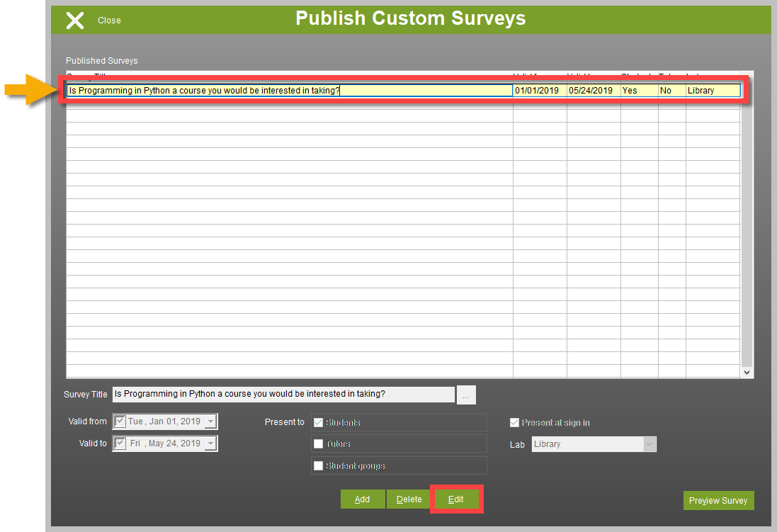Click the X close icon
777x532 pixels.
pos(75,21)
